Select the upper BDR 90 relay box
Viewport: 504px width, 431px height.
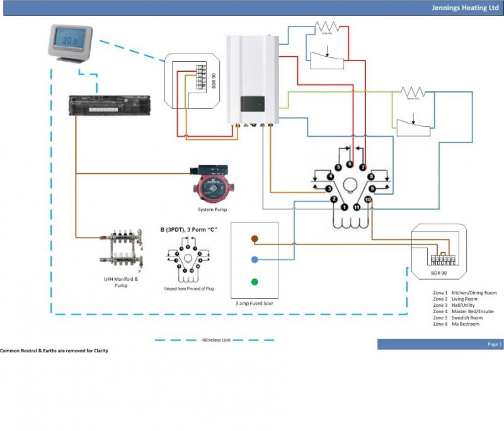pos(191,78)
